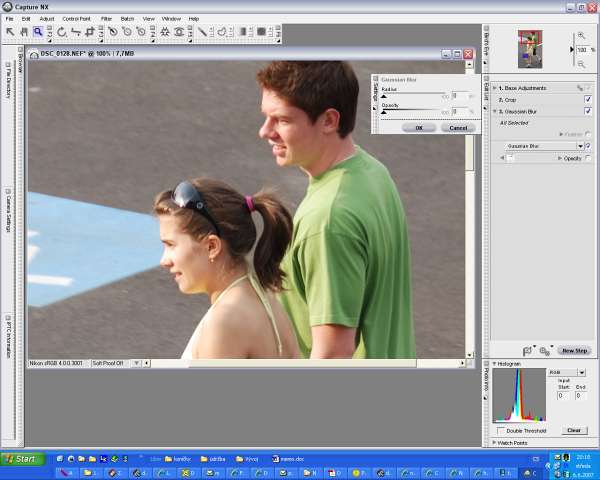Click the Windows Start button

(20, 458)
